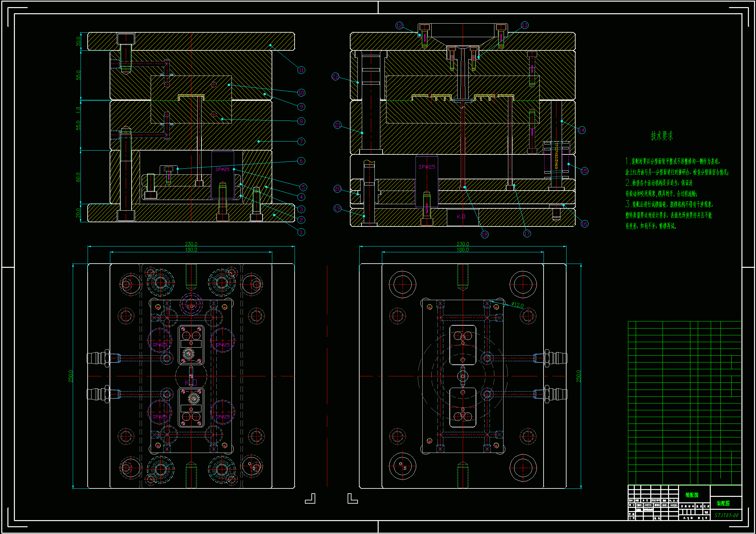This screenshot has height=534, width=756.
Task: Select part balloon number 20
Action: [x=338, y=189]
